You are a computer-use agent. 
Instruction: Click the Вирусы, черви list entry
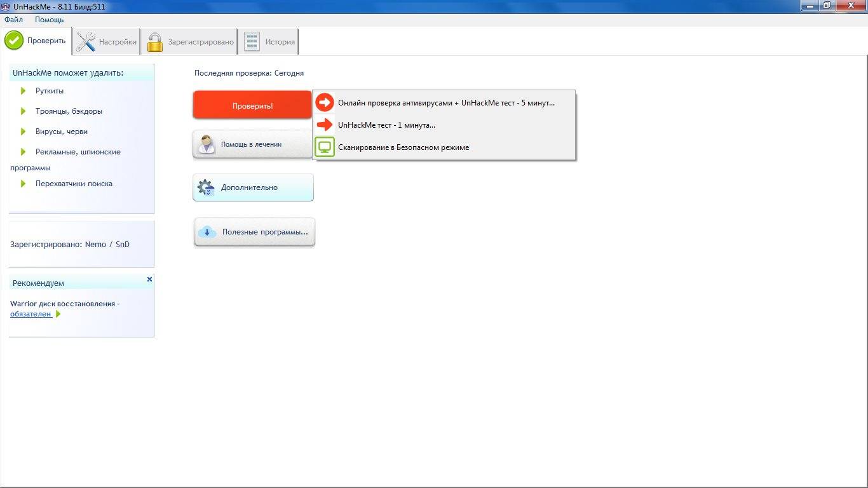click(x=62, y=132)
